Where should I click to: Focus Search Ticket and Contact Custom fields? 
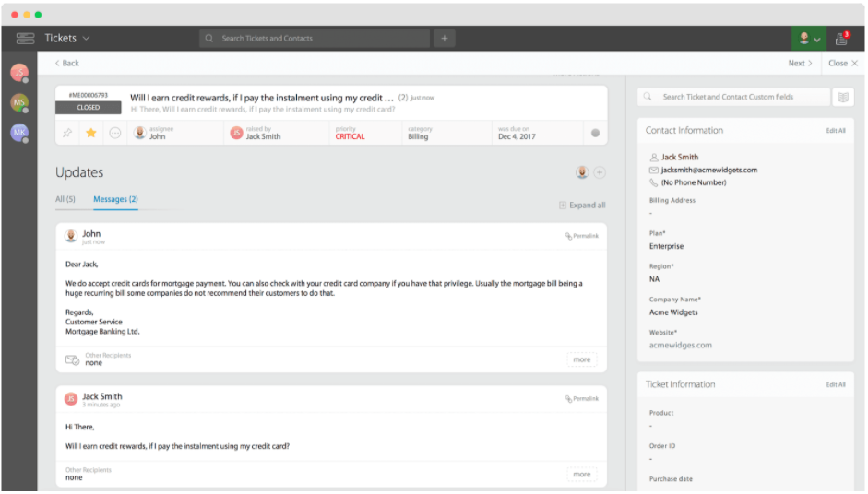pyautogui.click(x=733, y=97)
